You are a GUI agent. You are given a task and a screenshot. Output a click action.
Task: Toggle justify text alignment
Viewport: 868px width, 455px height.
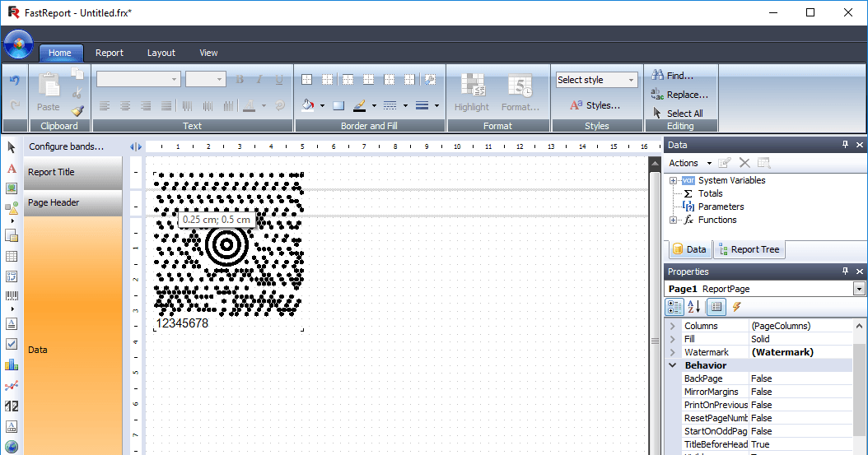point(166,105)
